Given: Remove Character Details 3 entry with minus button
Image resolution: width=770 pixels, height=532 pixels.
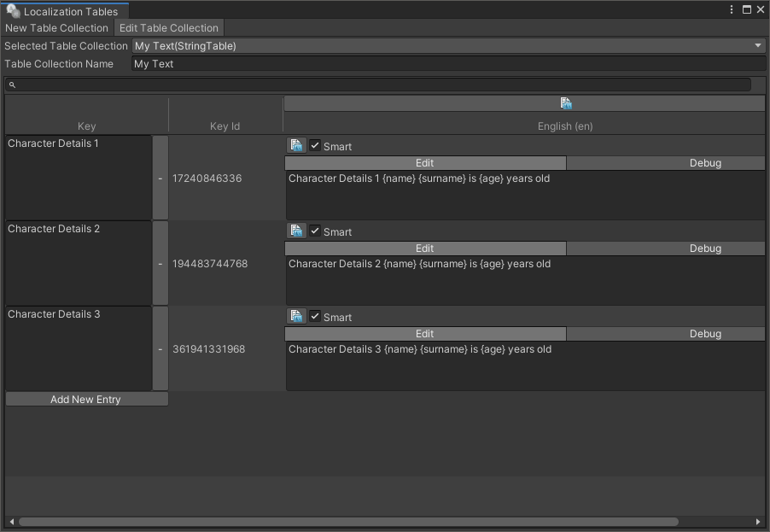Looking at the screenshot, I should (x=160, y=349).
